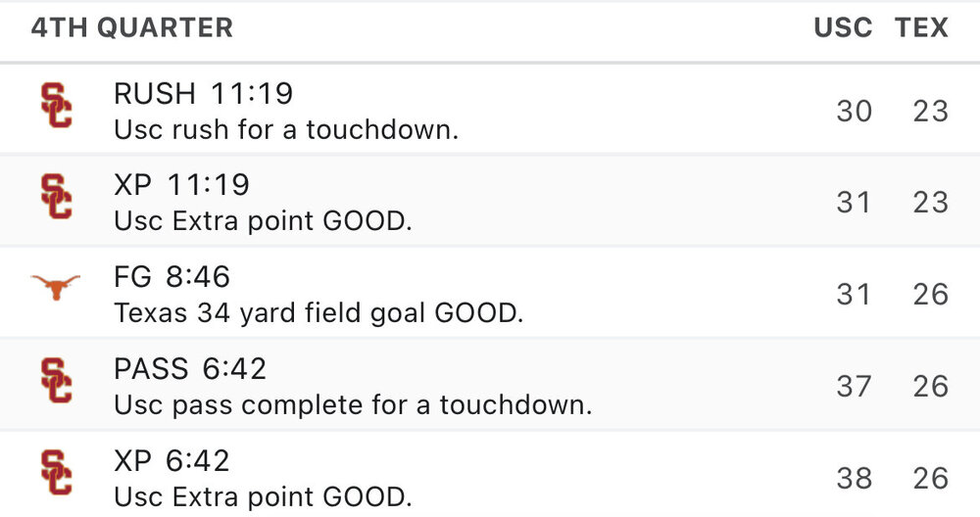Open the RUSH 11:19 play title
980x517 pixels.
click(x=204, y=94)
